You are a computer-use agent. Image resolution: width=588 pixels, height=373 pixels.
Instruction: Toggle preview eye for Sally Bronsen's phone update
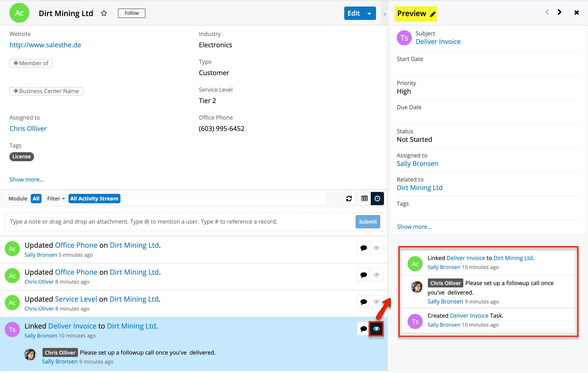[x=376, y=248]
